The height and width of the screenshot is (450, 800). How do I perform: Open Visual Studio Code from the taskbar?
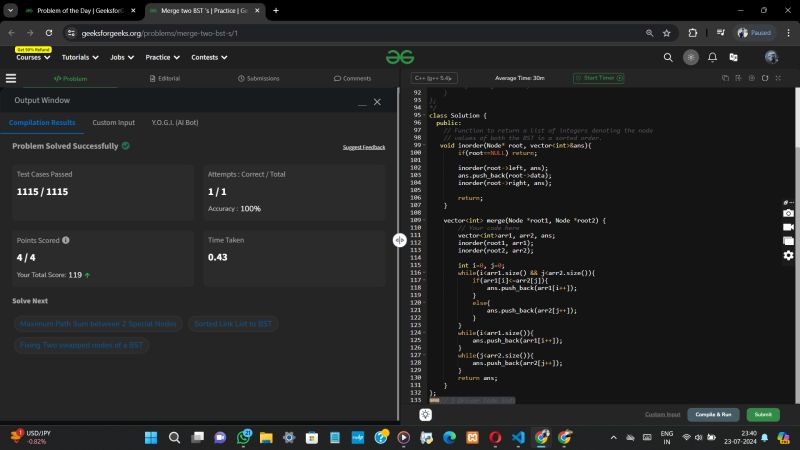(518, 437)
